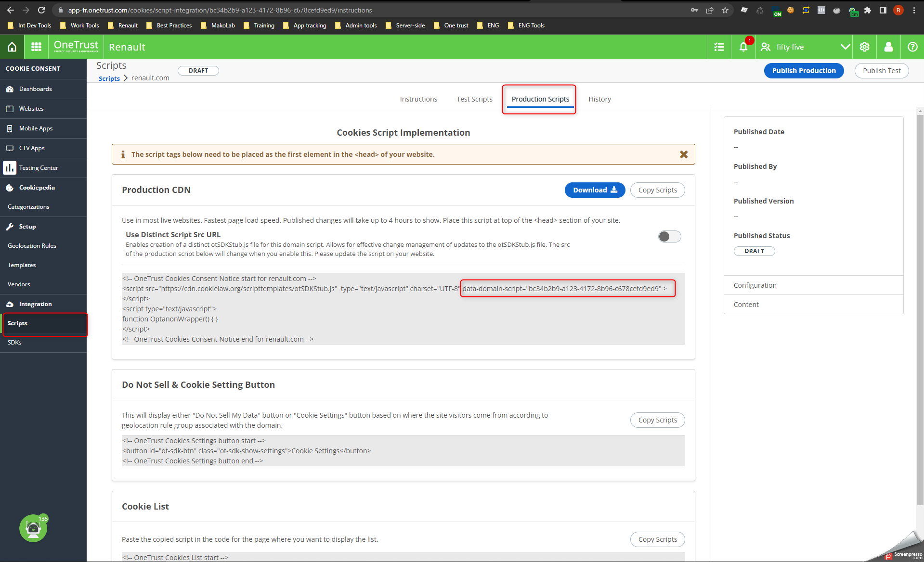Viewport: 924px width, 562px height.
Task: Open Vendors in the sidebar
Action: click(x=43, y=284)
